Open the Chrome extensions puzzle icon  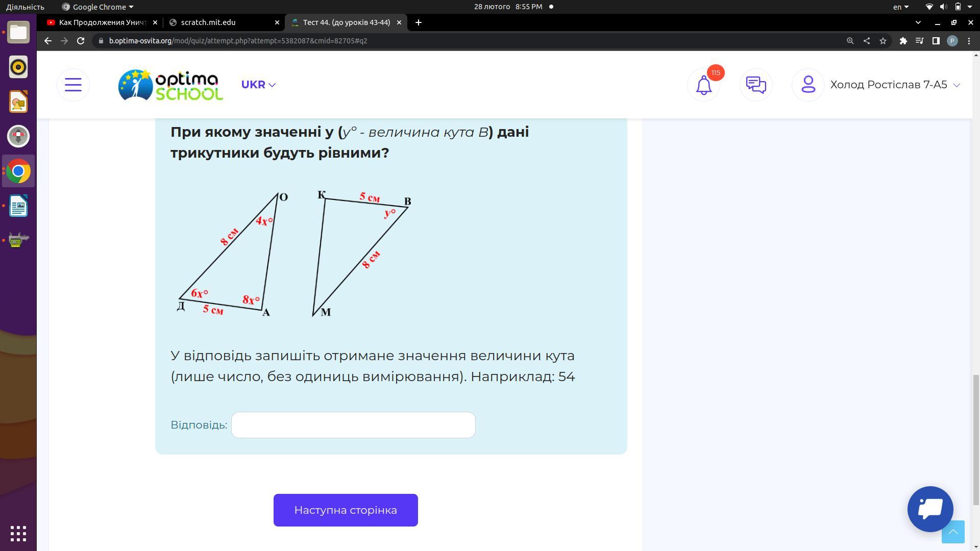(x=903, y=41)
